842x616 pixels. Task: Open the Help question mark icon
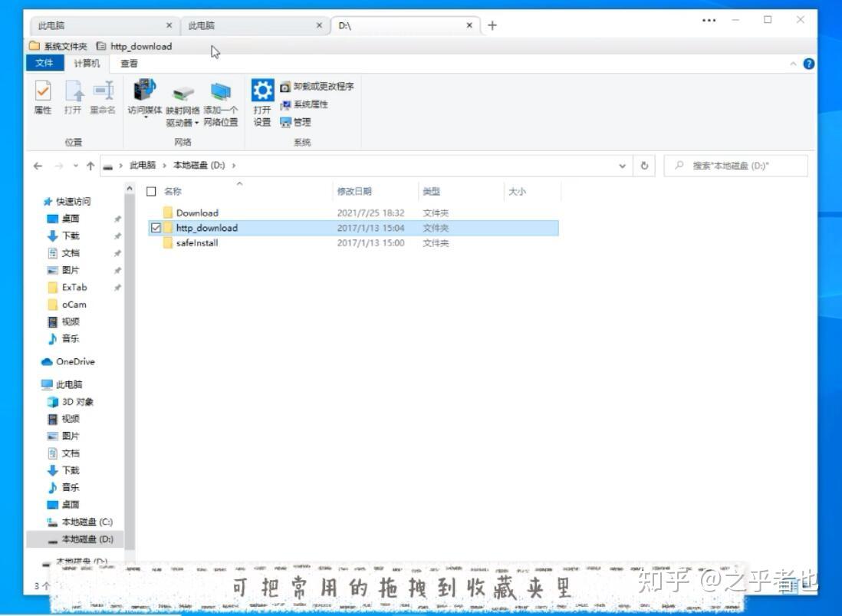[x=809, y=63]
